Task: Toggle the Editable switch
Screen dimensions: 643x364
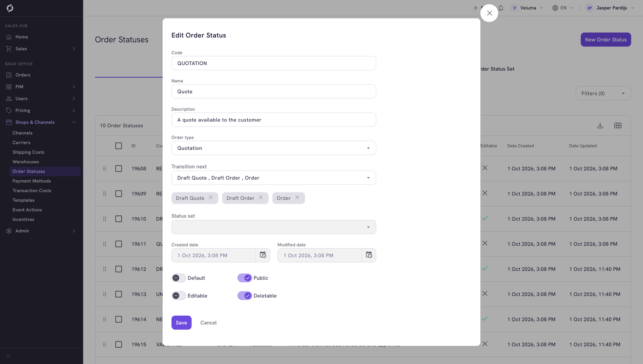Action: (178, 296)
